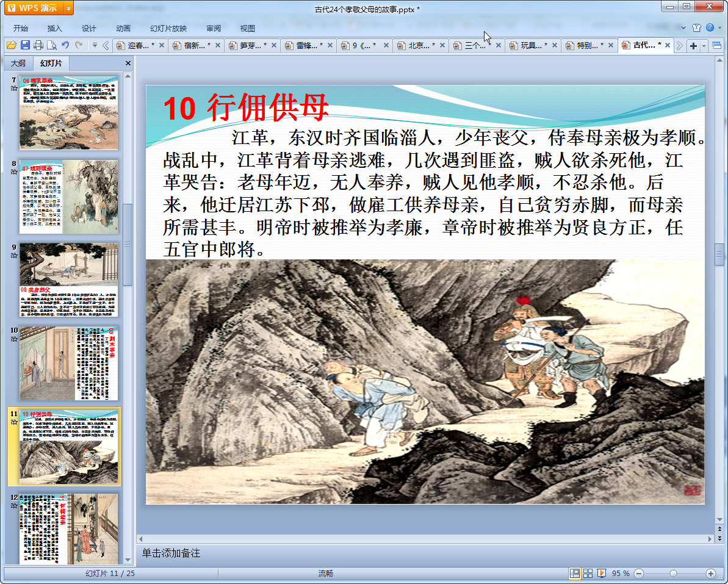
Task: Open the 设计 ribbon tab
Action: 88,28
